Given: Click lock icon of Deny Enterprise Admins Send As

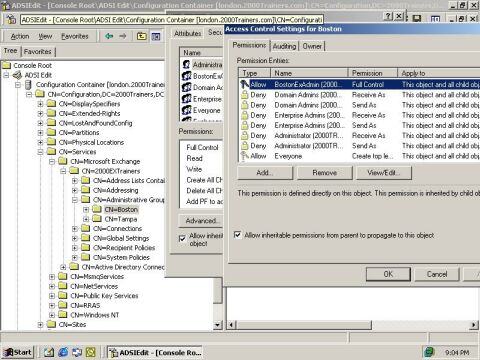Looking at the screenshot, I should tap(245, 125).
